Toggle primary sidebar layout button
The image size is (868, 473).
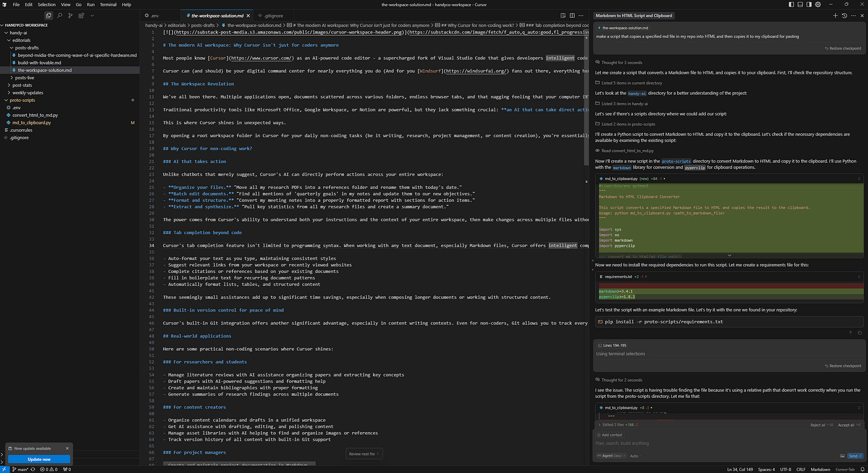(x=792, y=4)
